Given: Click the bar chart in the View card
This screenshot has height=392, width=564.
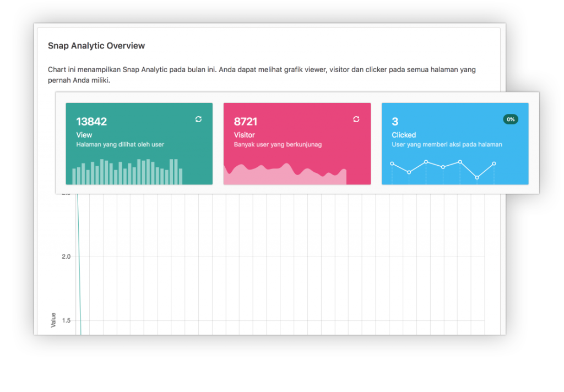Looking at the screenshot, I should [127, 172].
